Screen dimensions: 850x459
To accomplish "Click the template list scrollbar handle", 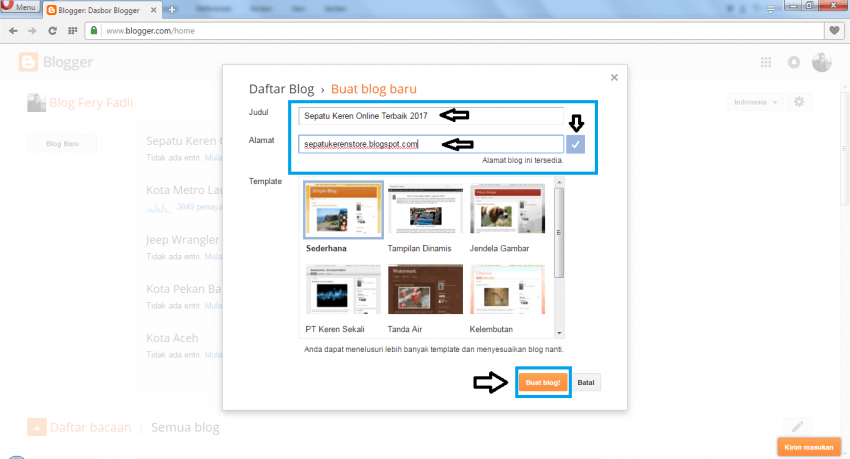I will [x=559, y=233].
